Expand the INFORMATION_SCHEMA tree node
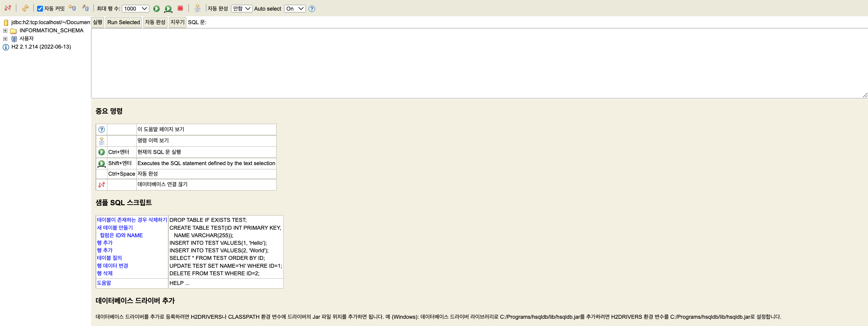868x326 pixels. pos(5,31)
